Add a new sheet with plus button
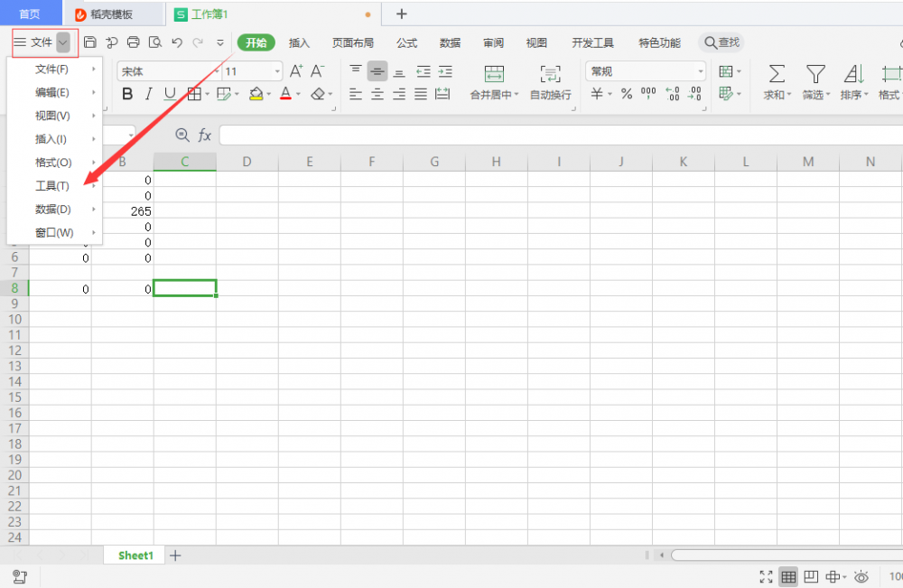Image resolution: width=903 pixels, height=588 pixels. (x=175, y=555)
